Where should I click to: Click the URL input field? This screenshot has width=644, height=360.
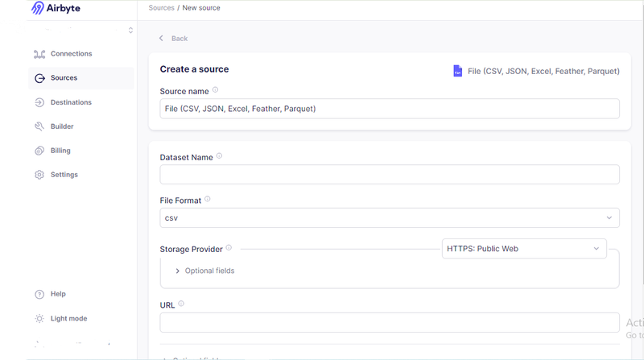[390, 323]
